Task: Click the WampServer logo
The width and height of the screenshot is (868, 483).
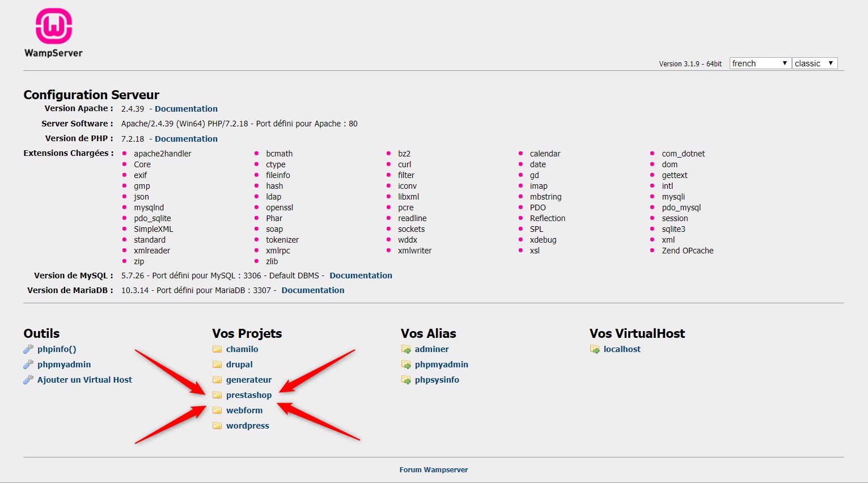Action: click(x=53, y=33)
